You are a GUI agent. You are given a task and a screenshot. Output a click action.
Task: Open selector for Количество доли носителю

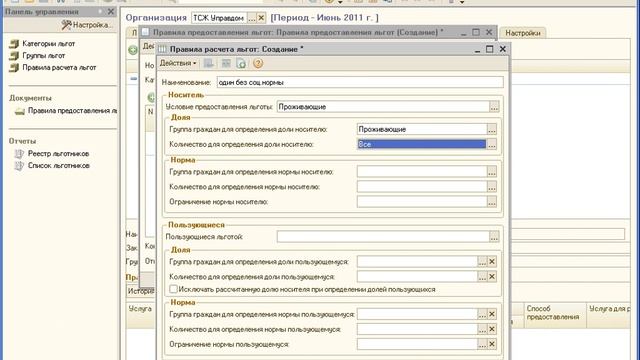492,144
